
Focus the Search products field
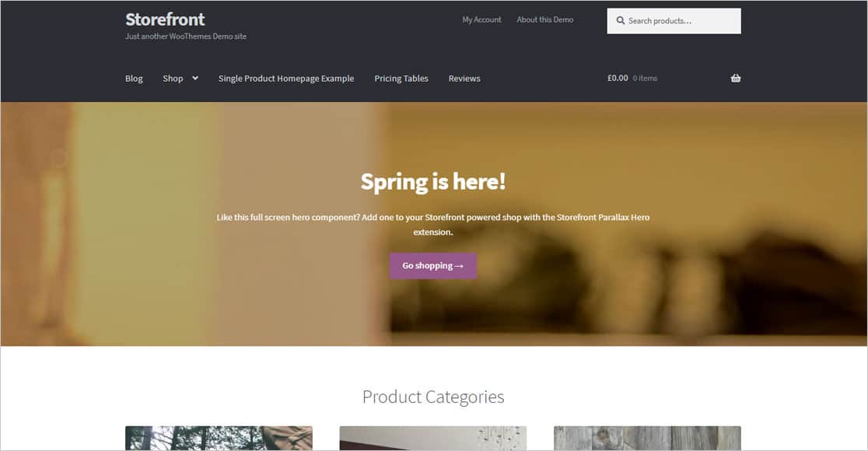(674, 21)
